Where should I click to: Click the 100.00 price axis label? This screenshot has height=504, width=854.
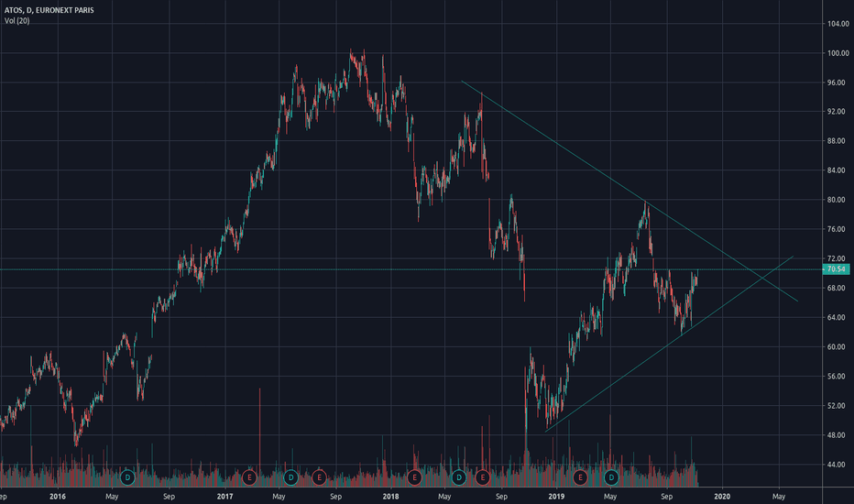[838, 53]
